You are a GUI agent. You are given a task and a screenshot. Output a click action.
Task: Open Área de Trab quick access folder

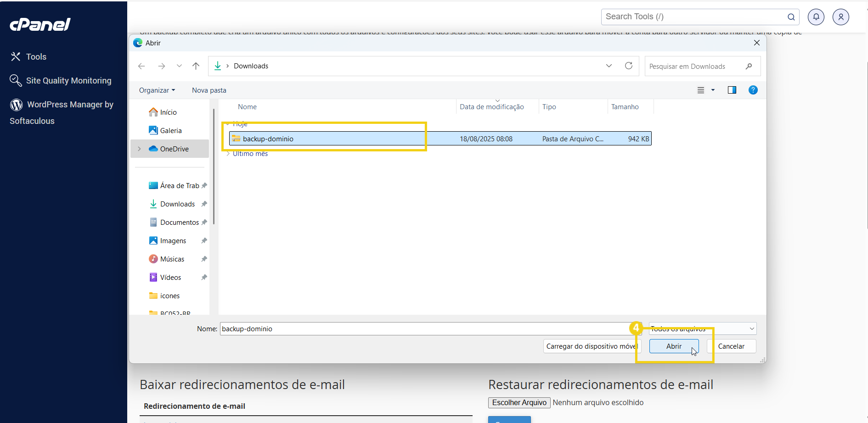pyautogui.click(x=175, y=185)
